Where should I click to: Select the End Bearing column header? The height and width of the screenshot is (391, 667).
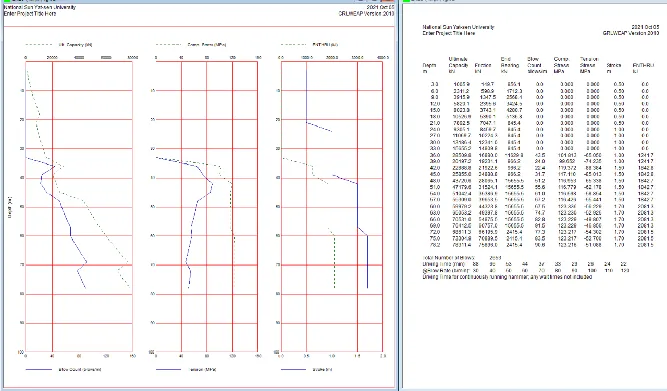(510, 65)
